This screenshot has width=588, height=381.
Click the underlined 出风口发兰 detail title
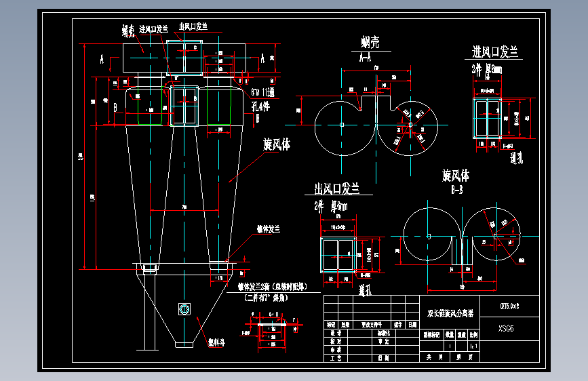[337, 188]
